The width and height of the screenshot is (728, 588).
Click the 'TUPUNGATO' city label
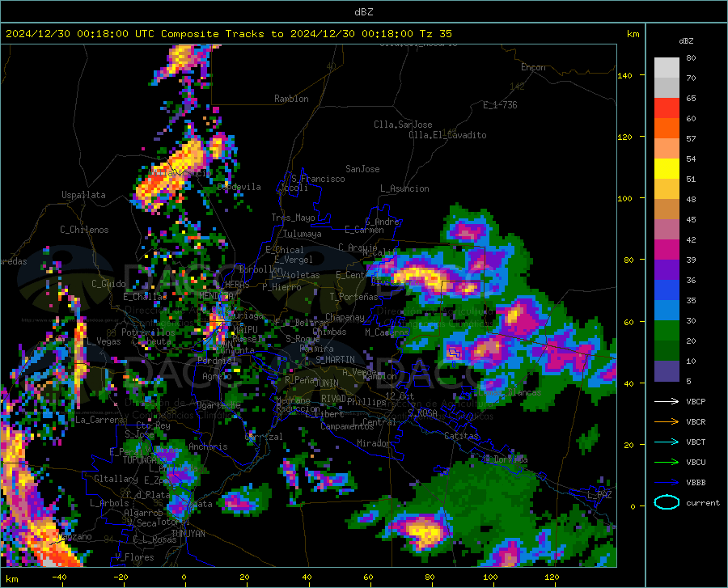click(x=145, y=460)
